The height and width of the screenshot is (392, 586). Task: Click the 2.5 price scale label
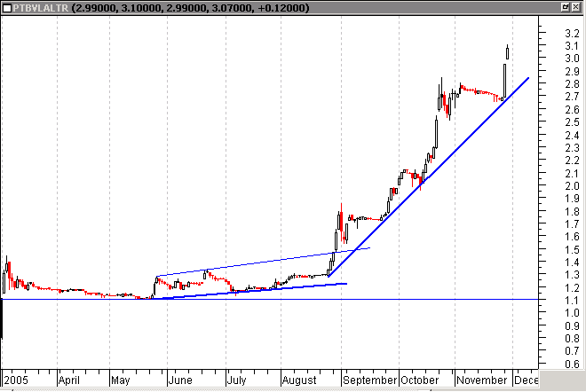point(572,122)
